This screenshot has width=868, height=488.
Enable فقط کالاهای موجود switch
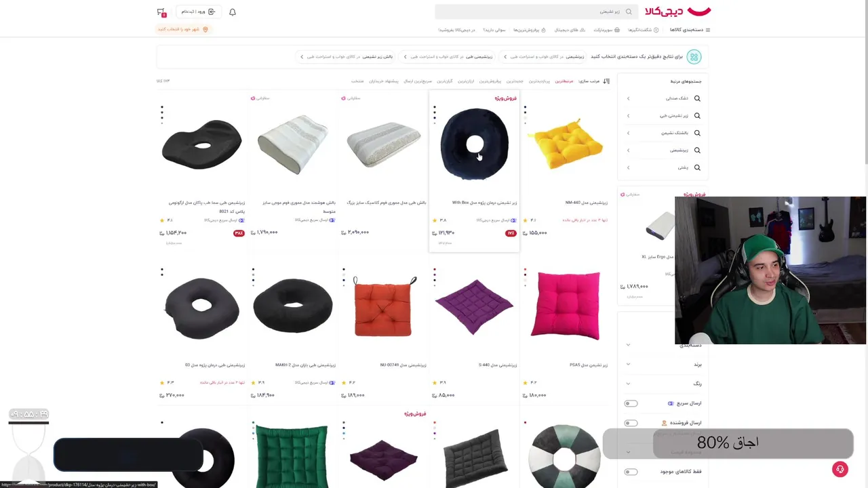coord(631,472)
